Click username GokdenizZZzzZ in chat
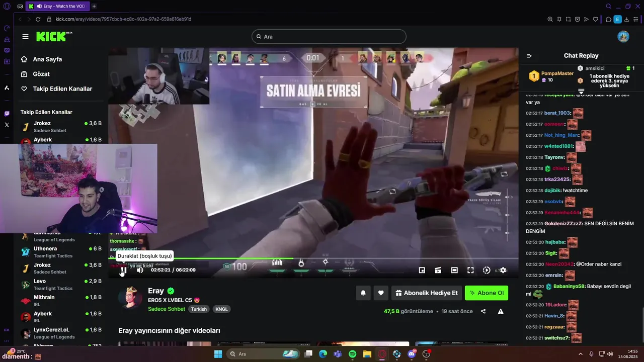The width and height of the screenshot is (644, 362). coord(563,223)
